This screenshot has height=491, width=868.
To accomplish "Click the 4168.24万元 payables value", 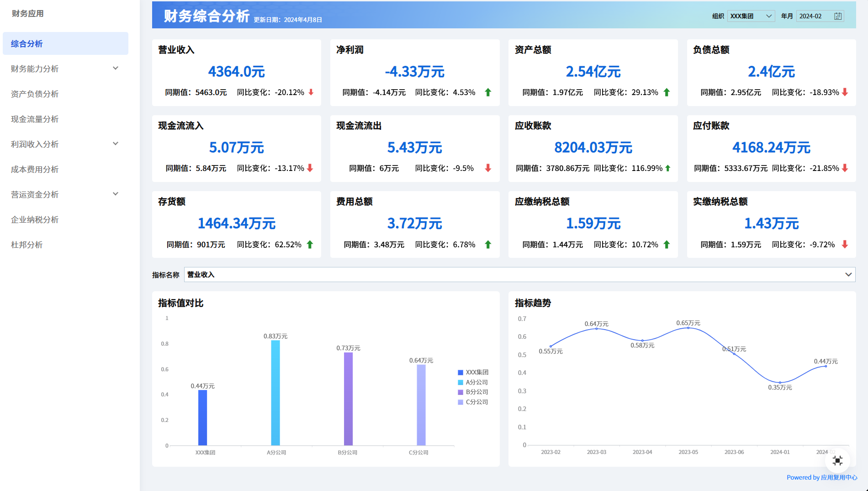I will (x=771, y=148).
